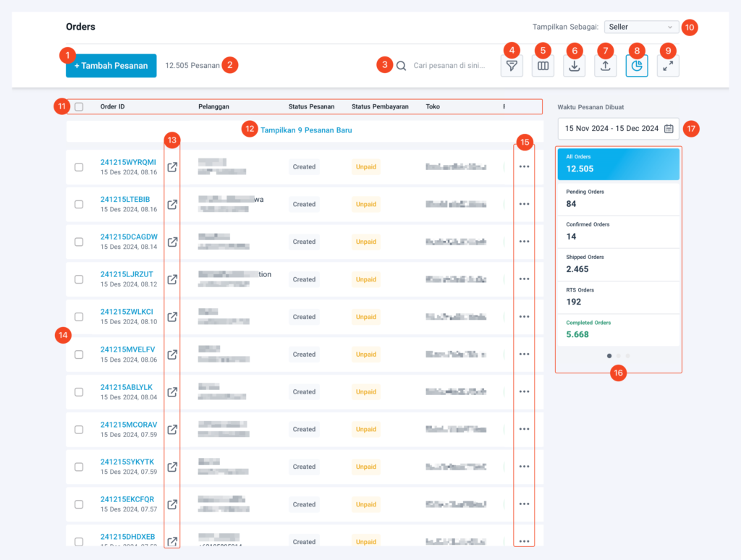Toggle the pie chart summary icon
Viewport: 741px width, 560px height.
pos(637,66)
